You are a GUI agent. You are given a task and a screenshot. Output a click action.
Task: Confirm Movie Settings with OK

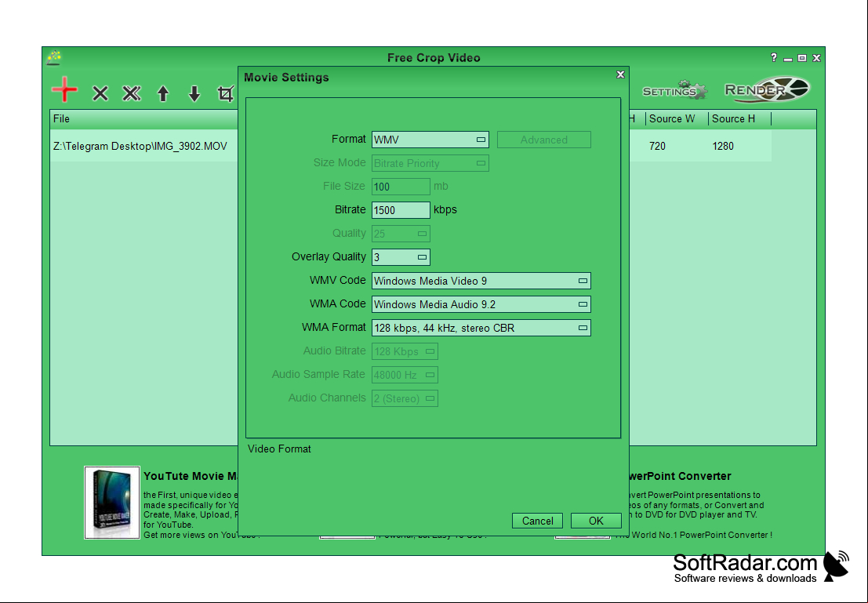pos(596,521)
